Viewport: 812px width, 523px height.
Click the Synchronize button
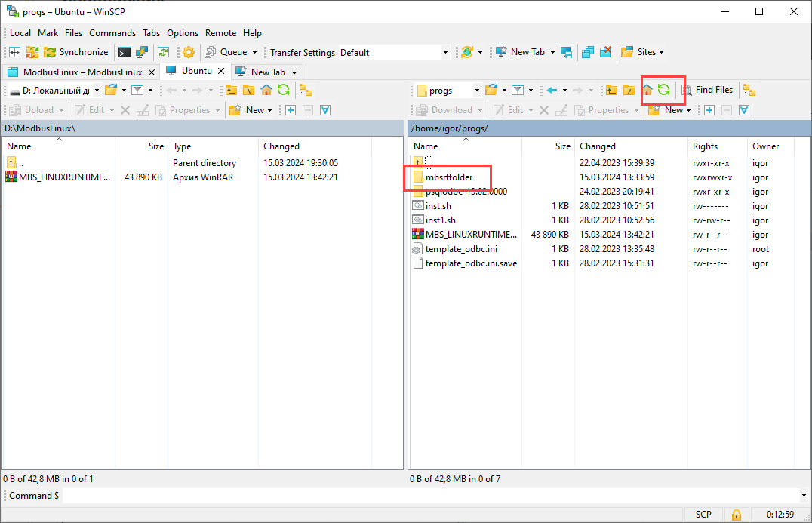pyautogui.click(x=75, y=52)
